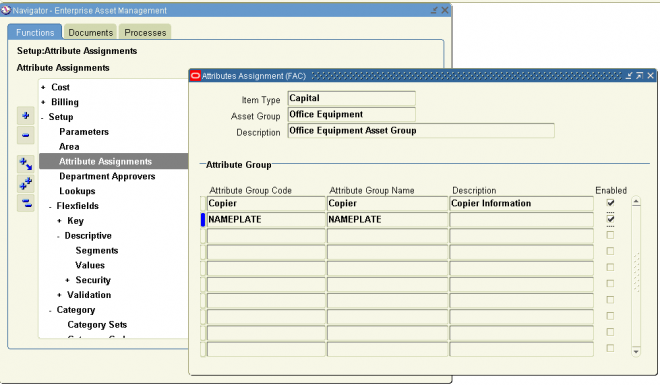
Task: Click the blue record indicator beside NAMEPLATE
Action: click(x=203, y=219)
